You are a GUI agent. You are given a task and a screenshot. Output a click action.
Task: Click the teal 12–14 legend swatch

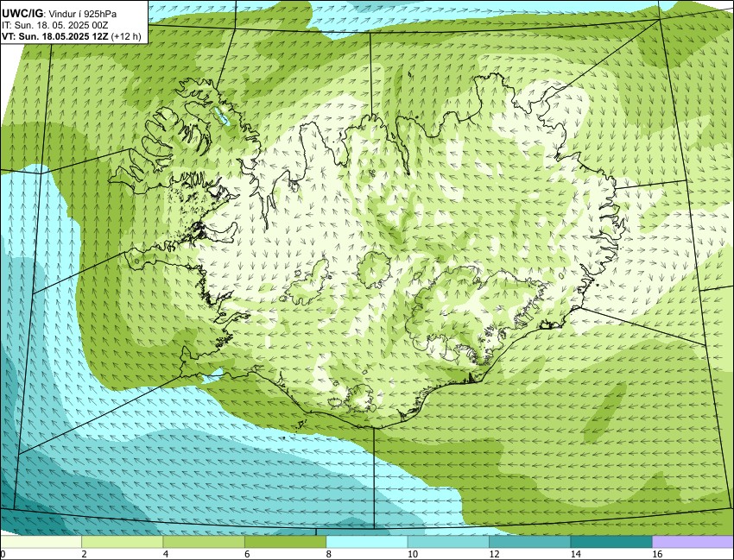[x=529, y=542]
